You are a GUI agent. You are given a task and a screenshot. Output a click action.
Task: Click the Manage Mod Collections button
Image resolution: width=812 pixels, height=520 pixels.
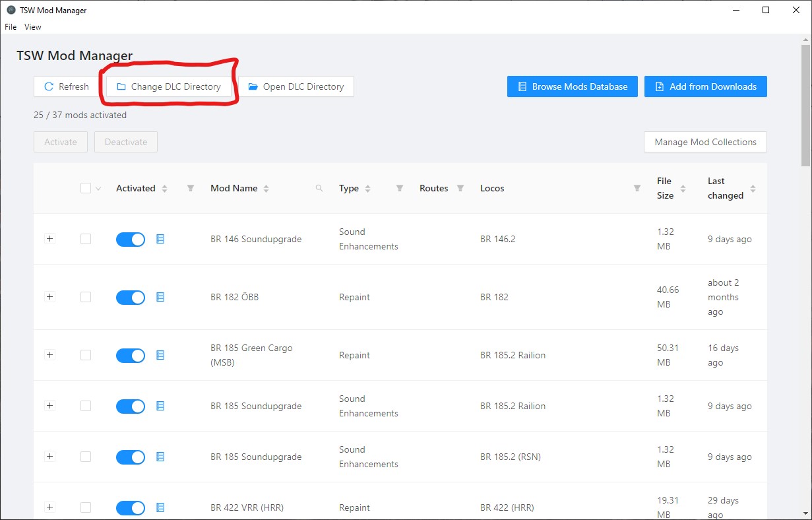pos(705,142)
